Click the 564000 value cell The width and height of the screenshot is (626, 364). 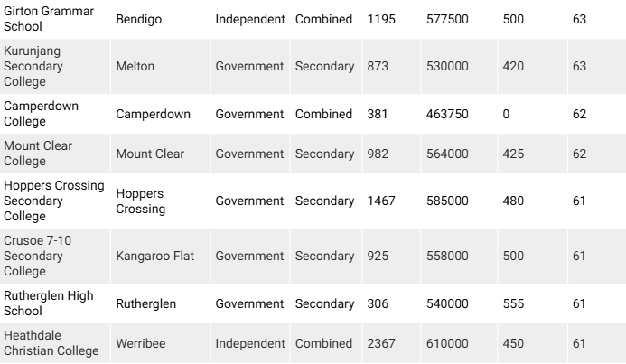click(x=448, y=154)
